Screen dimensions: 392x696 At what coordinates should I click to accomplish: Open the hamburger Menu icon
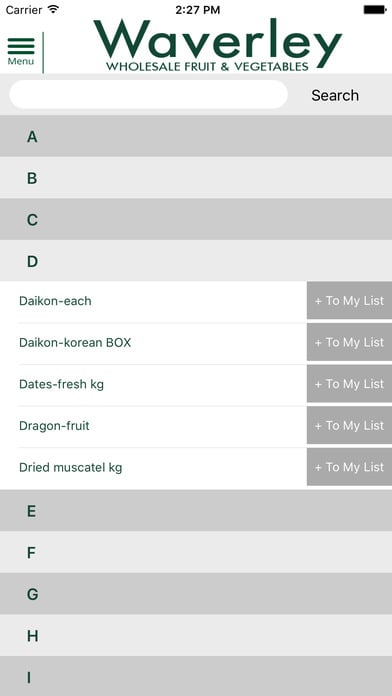coord(21,51)
